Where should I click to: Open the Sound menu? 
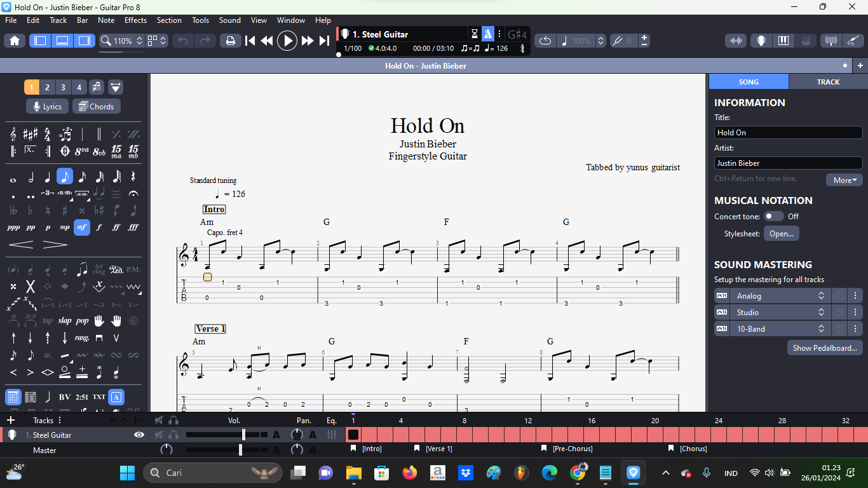tap(230, 20)
